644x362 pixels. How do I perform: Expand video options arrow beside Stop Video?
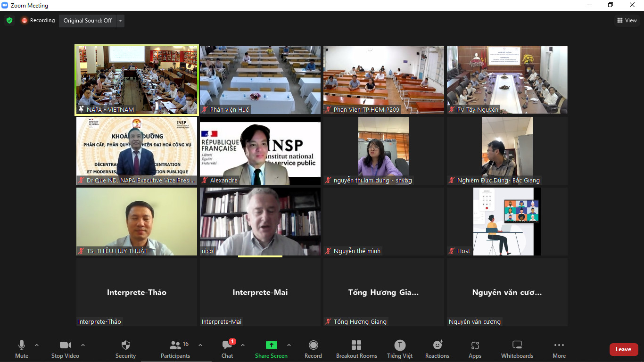pyautogui.click(x=83, y=345)
